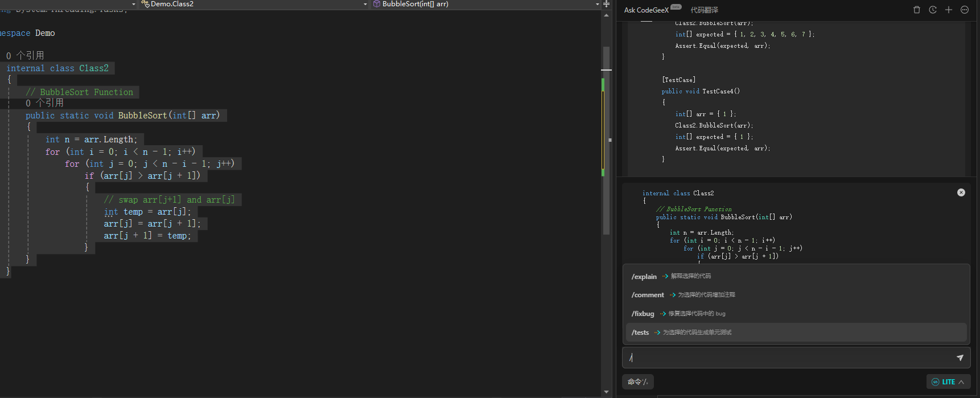Choose the /explain command

pos(644,277)
